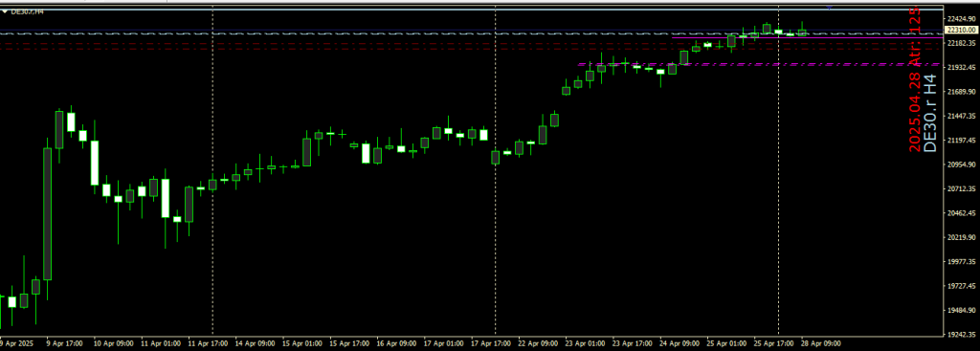The height and width of the screenshot is (351, 980).
Task: Expand the DE30.r,H4 chart title arrow
Action: 5,11
